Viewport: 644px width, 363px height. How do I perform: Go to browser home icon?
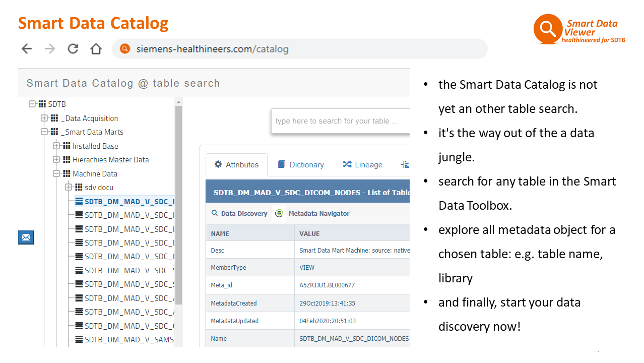click(x=96, y=49)
